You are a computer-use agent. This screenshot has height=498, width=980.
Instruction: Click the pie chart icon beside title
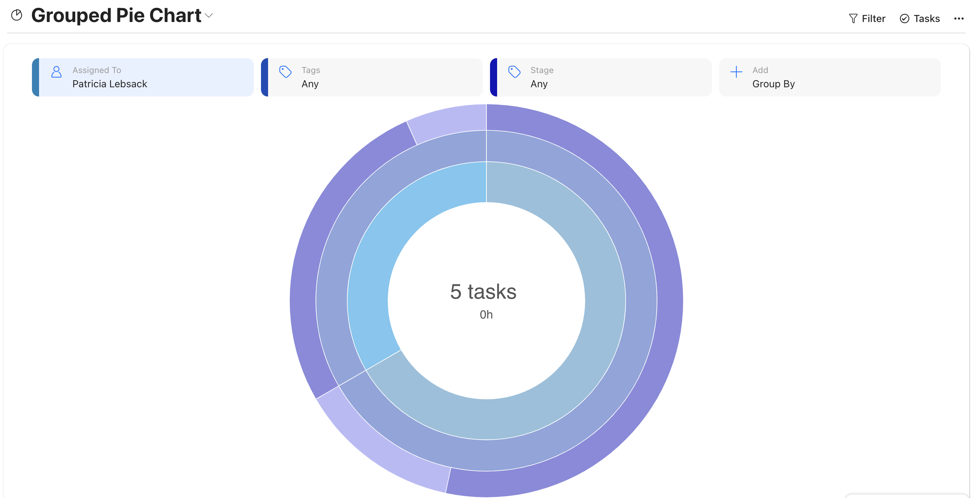[16, 15]
